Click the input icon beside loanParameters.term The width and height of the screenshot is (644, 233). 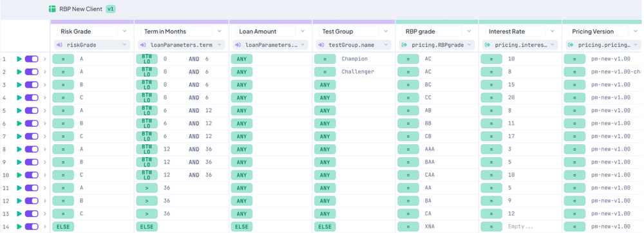point(144,45)
